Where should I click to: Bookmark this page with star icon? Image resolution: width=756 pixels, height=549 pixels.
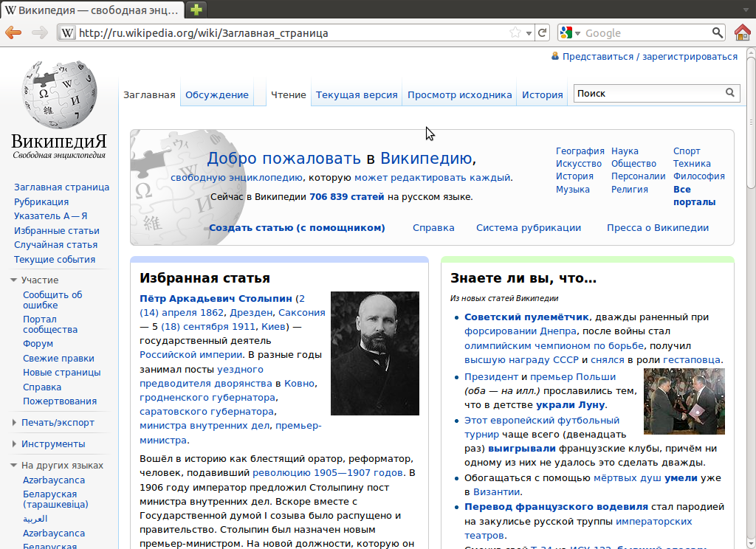pyautogui.click(x=515, y=32)
